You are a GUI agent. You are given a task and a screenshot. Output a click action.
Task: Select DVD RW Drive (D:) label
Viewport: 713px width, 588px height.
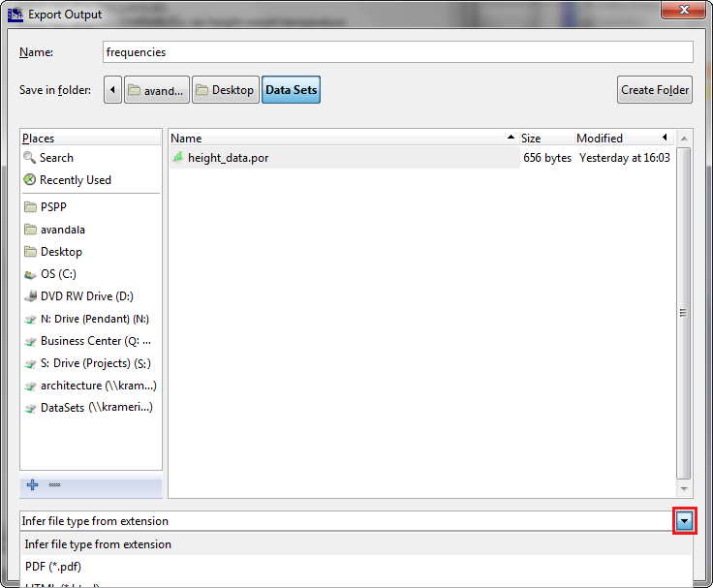click(x=87, y=296)
